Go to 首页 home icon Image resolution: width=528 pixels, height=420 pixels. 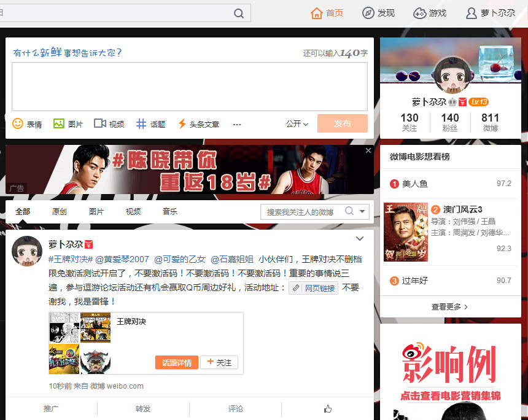coord(317,13)
